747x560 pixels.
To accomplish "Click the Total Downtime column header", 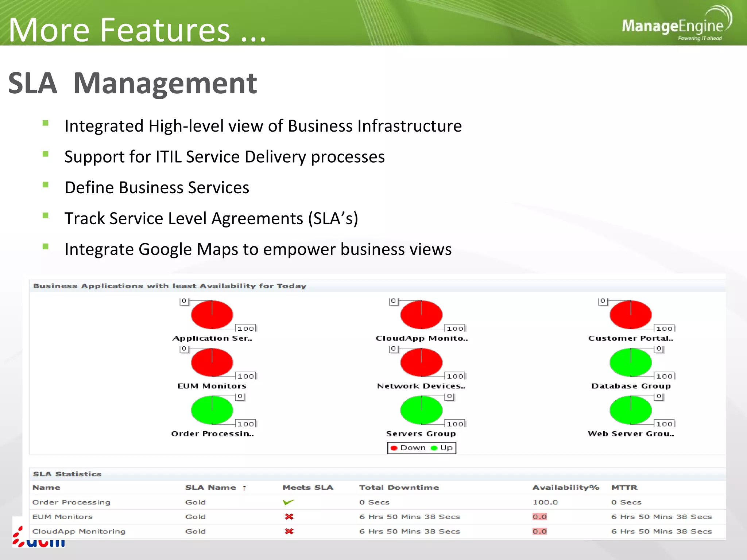I will [x=399, y=487].
